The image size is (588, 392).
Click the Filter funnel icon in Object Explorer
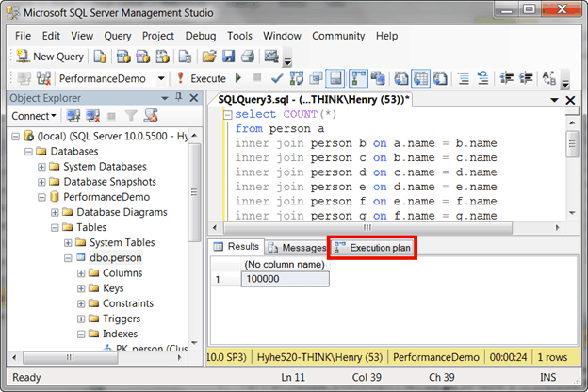[131, 116]
